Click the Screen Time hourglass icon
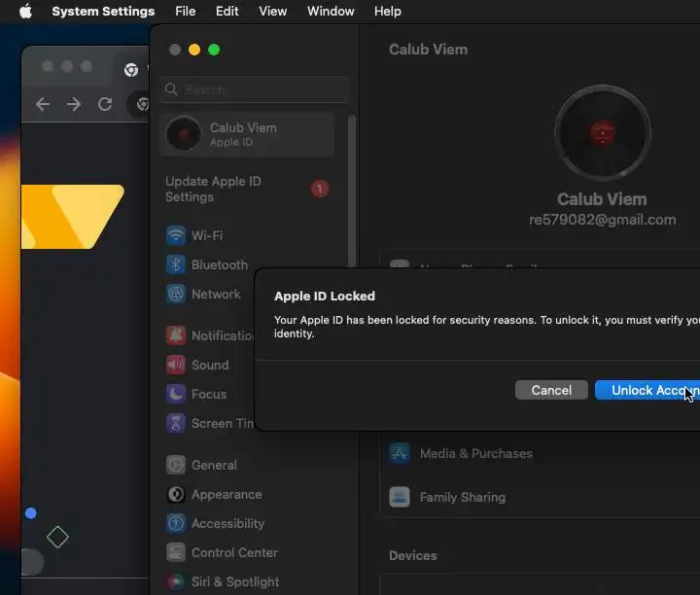The height and width of the screenshot is (595, 700). click(176, 423)
